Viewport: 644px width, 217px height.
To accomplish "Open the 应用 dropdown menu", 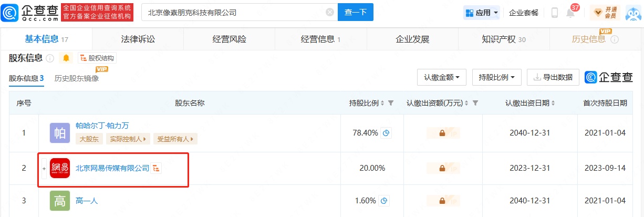I will tap(481, 13).
